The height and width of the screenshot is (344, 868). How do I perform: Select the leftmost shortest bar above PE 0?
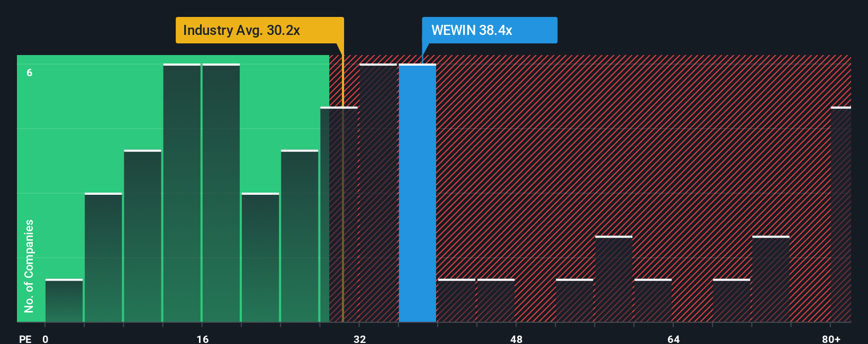(64, 300)
